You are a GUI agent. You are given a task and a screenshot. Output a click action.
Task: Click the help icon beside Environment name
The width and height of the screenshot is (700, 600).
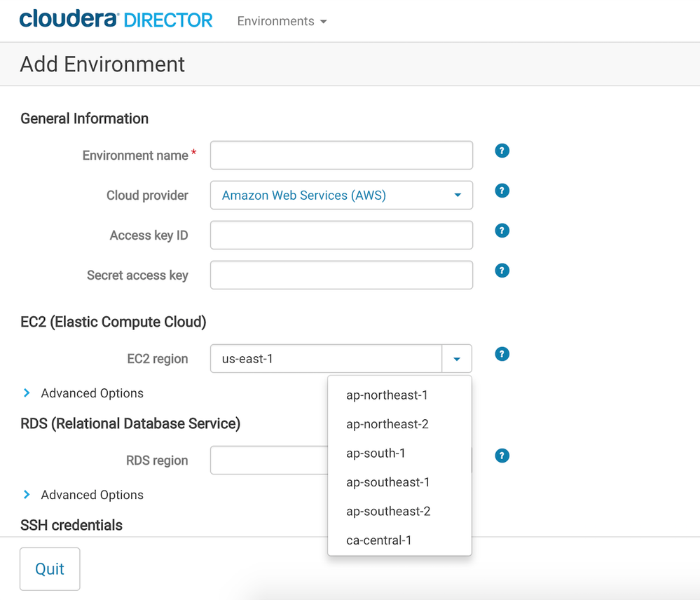[x=502, y=151]
